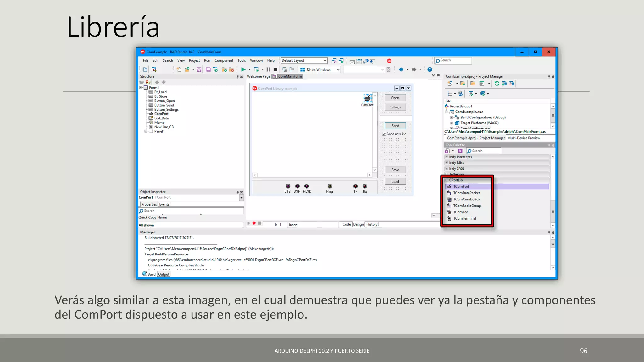Click the Tool Palette vertical scrollbar
The width and height of the screenshot is (644, 362).
tap(553, 191)
